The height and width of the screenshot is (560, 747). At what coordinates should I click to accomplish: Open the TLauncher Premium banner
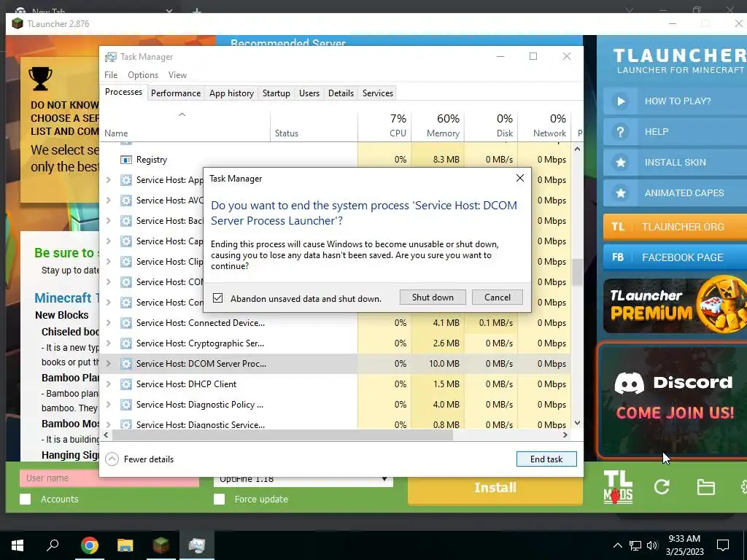pyautogui.click(x=675, y=305)
